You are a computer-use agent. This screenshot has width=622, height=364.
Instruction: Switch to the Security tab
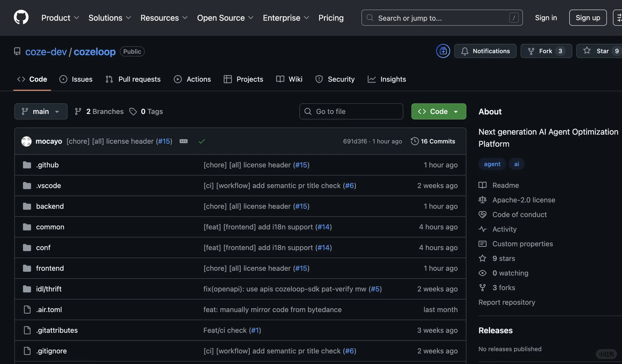tap(335, 79)
